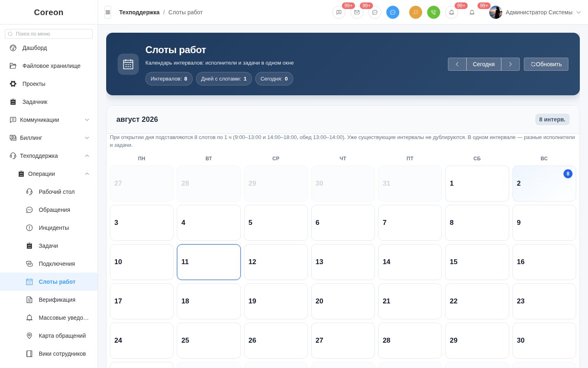Click the Операции clipboard icon
588x368 pixels.
pyautogui.click(x=21, y=174)
